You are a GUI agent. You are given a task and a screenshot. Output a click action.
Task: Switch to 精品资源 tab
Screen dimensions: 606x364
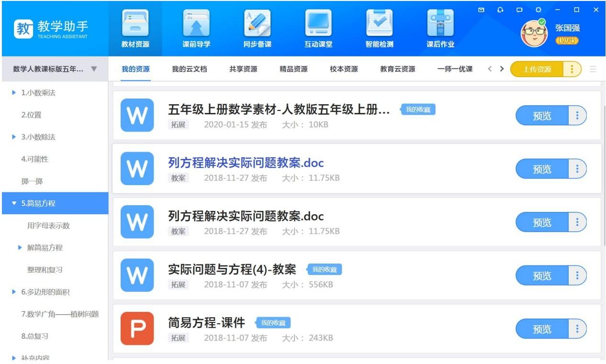click(293, 69)
